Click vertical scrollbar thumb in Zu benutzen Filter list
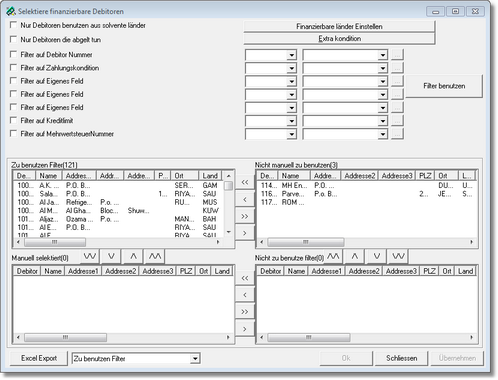 (x=228, y=186)
